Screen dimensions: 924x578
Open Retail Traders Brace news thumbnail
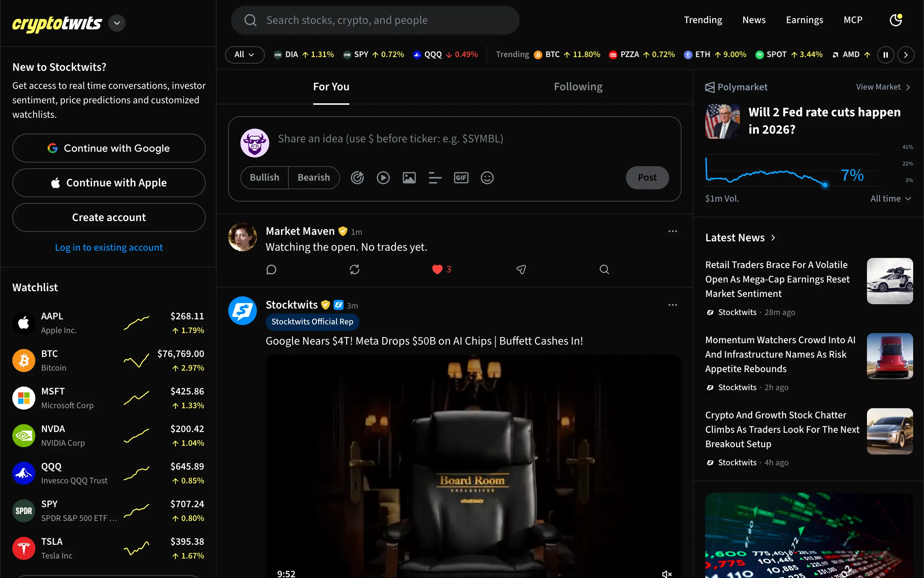point(890,281)
